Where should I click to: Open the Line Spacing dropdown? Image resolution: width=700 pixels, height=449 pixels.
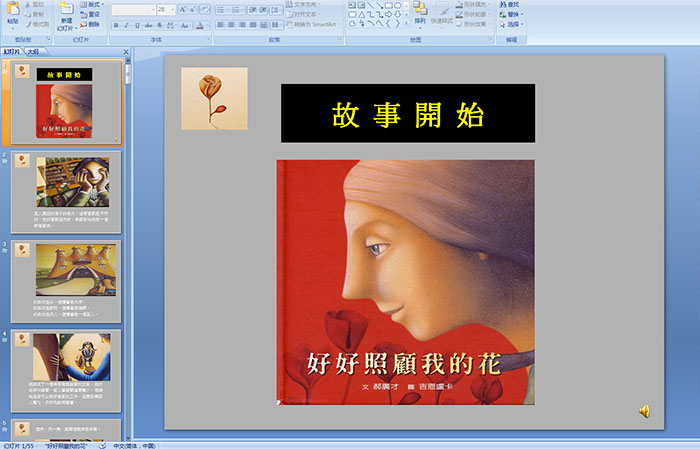pos(276,9)
